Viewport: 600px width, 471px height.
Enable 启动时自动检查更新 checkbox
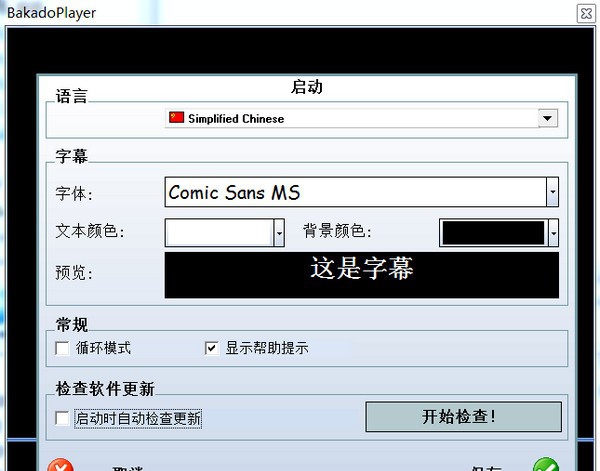click(62, 418)
